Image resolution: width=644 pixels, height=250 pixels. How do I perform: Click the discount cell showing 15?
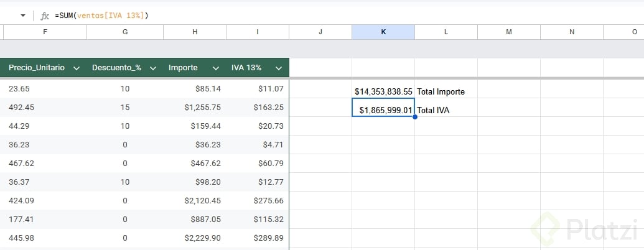pos(125,108)
